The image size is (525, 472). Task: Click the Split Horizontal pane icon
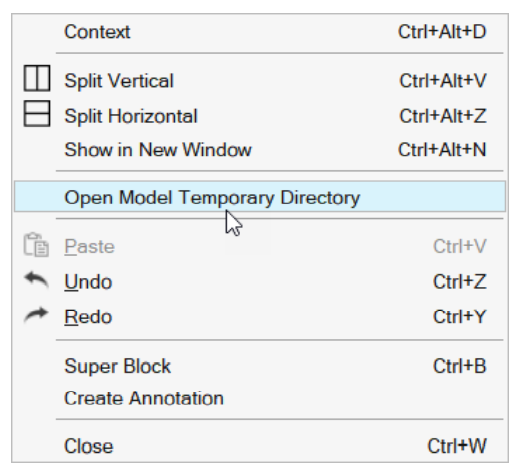click(x=37, y=114)
